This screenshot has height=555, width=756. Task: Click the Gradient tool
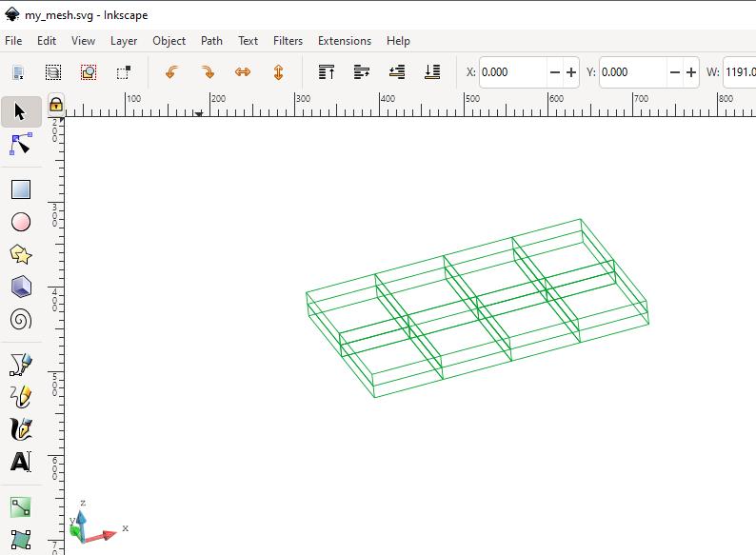click(x=21, y=507)
